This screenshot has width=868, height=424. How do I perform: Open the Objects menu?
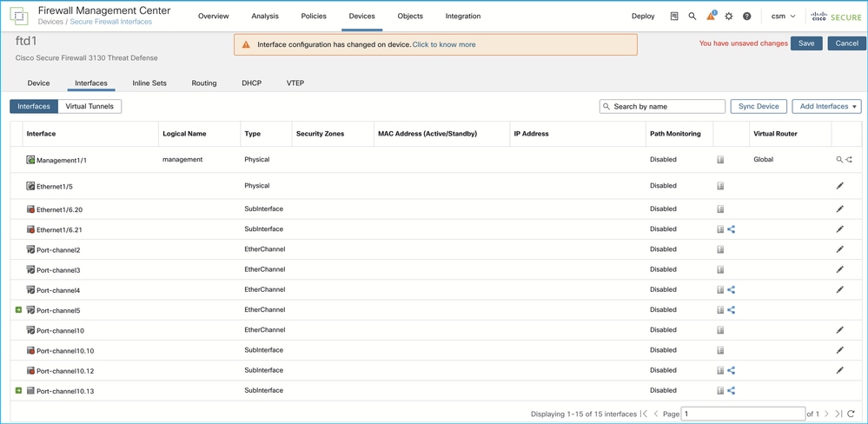pyautogui.click(x=410, y=17)
